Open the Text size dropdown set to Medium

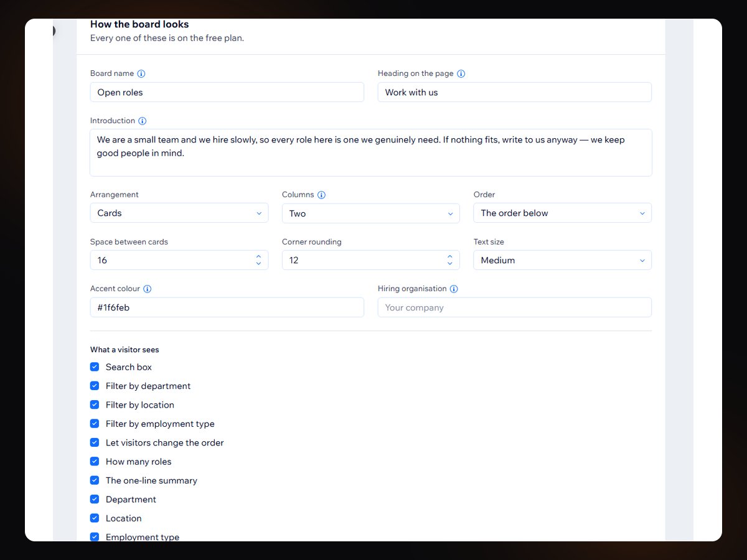pos(563,260)
